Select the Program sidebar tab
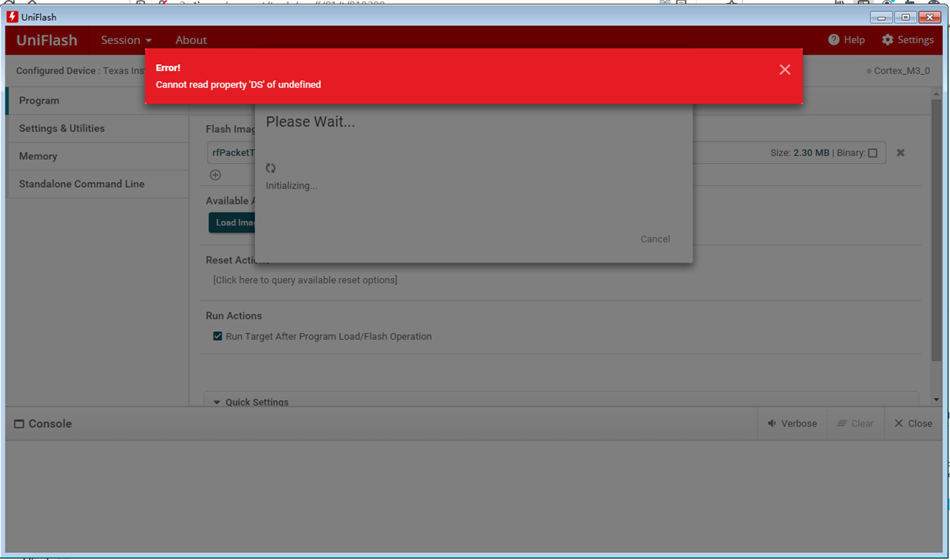The width and height of the screenshot is (950, 560). click(97, 100)
